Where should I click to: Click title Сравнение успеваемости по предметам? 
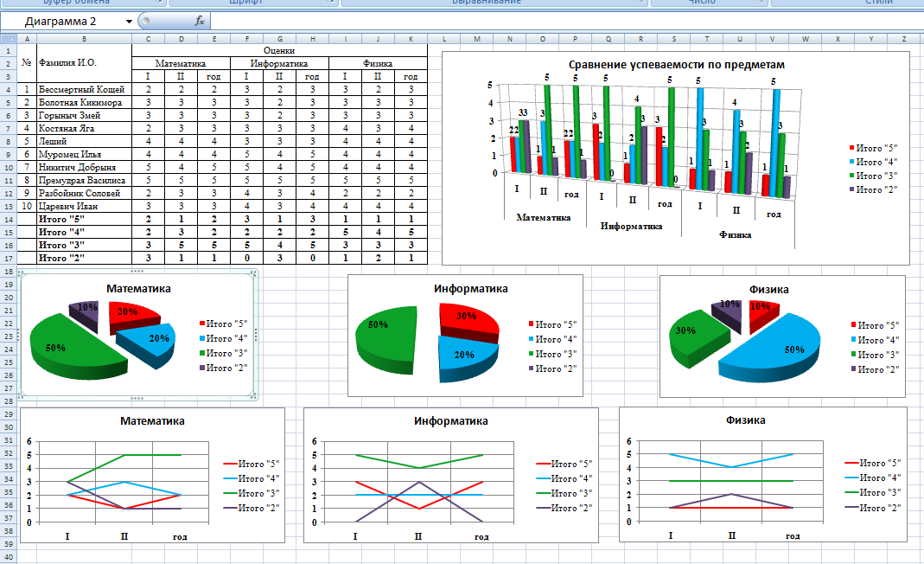677,65
